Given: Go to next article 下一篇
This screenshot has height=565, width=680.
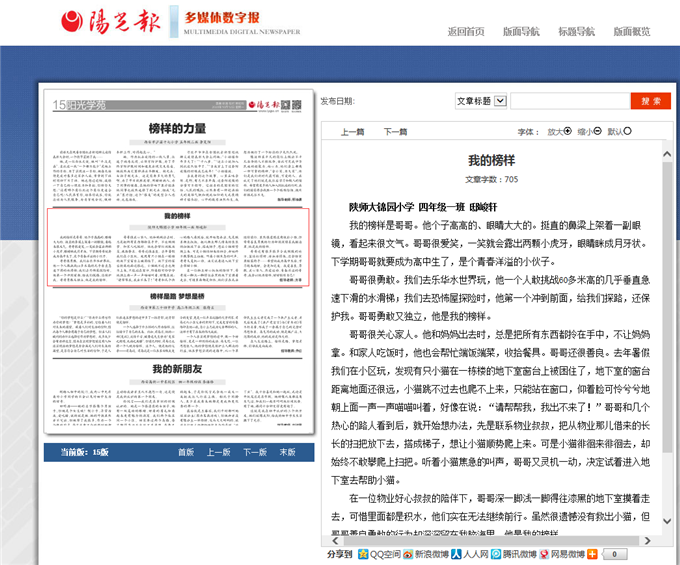Looking at the screenshot, I should (x=395, y=132).
